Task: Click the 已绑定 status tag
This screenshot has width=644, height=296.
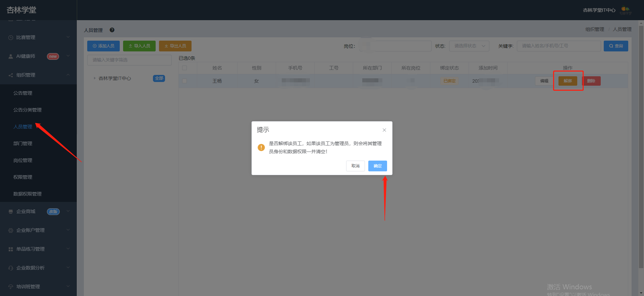Action: 449,81
